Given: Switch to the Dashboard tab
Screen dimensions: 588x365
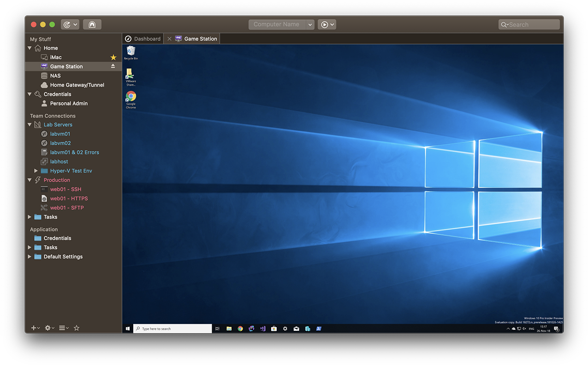Looking at the screenshot, I should pyautogui.click(x=143, y=39).
